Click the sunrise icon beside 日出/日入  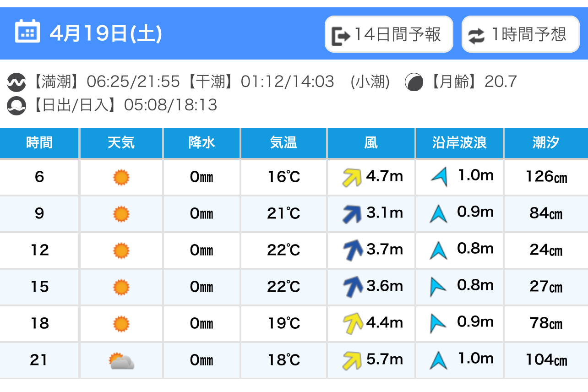16,106
